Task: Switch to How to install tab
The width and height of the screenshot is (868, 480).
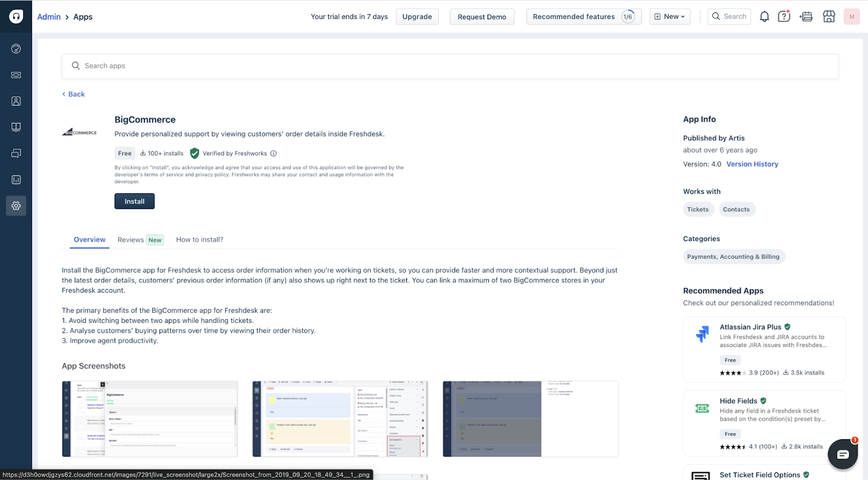Action: pos(200,239)
